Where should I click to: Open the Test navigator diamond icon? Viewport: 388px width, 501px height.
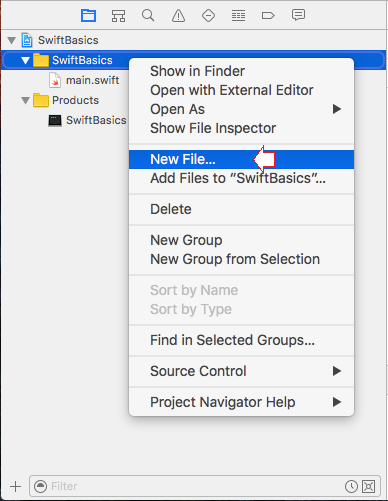[208, 16]
